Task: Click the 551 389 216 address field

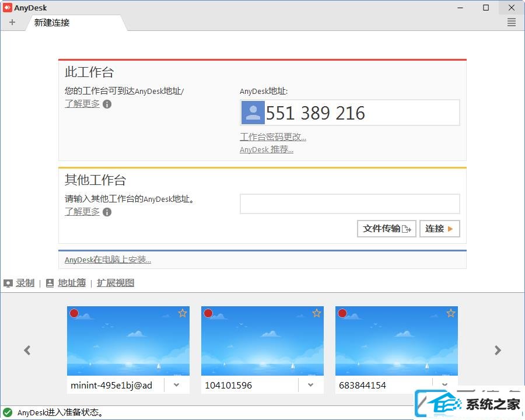Action: click(x=350, y=113)
